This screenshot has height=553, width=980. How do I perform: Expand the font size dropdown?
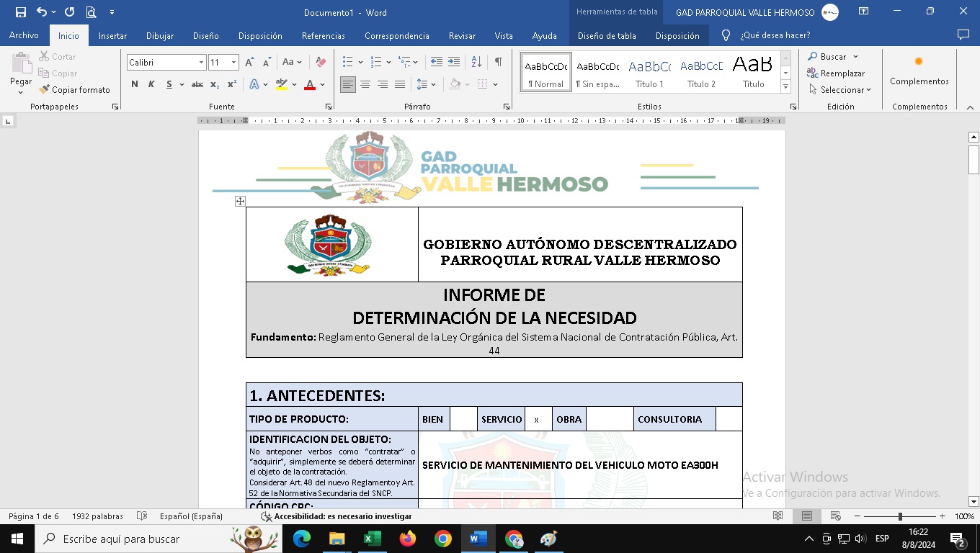(x=233, y=63)
